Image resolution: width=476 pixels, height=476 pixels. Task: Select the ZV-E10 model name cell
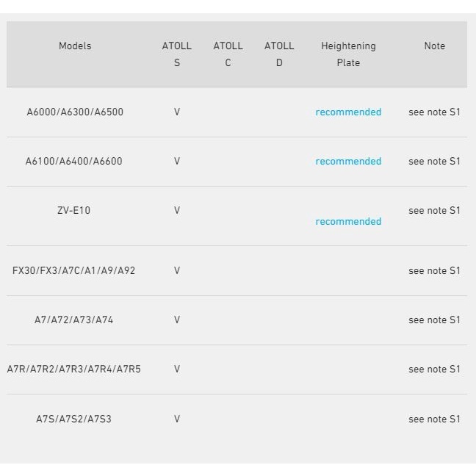73,211
